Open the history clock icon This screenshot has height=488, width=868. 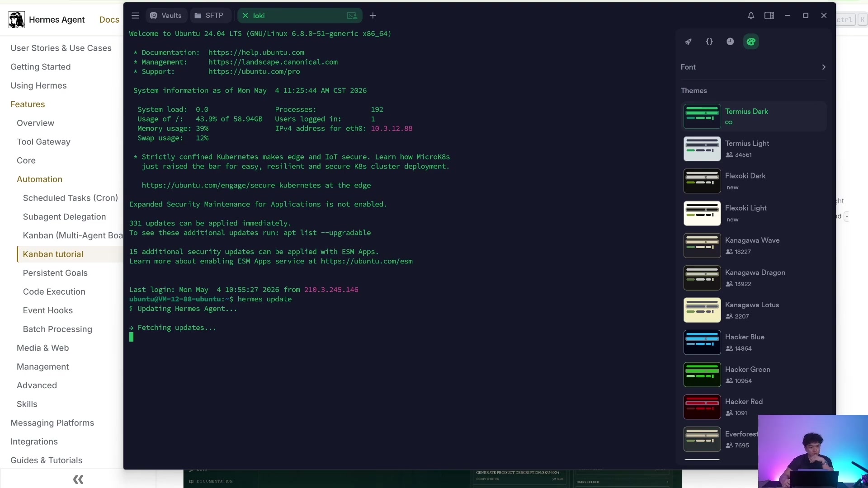click(730, 42)
